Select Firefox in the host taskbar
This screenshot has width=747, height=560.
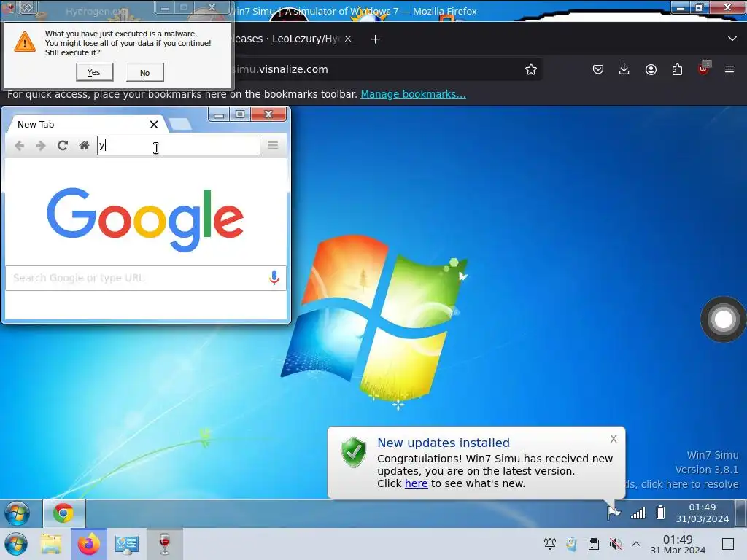[x=89, y=544]
